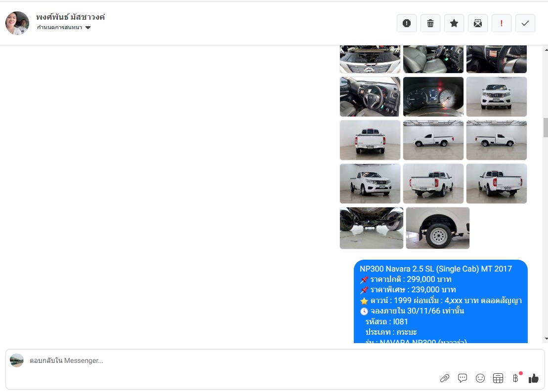548x392 pixels.
Task: Open the rear three-quarter photo in middle column
Action: (x=433, y=184)
